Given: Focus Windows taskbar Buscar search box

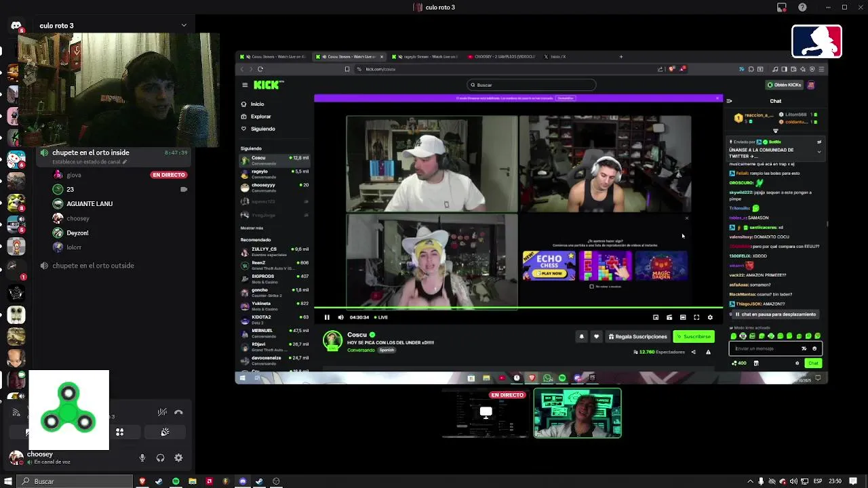Looking at the screenshot, I should click(75, 481).
